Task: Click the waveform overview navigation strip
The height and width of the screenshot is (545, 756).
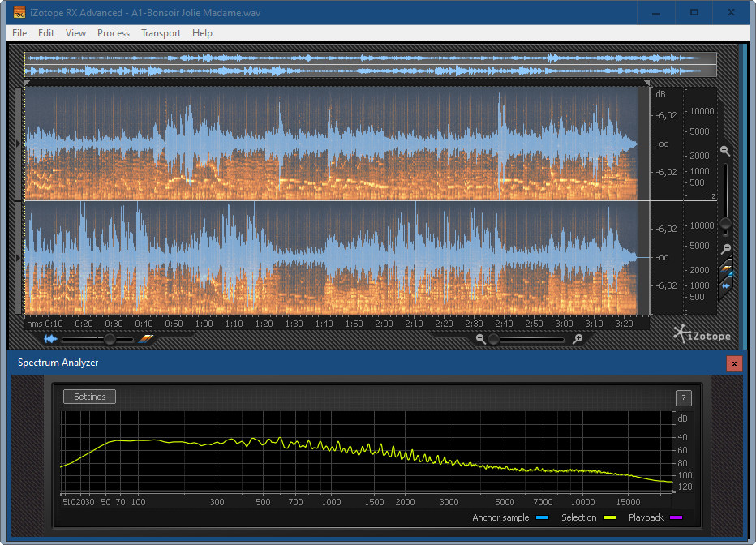Action: coord(370,65)
